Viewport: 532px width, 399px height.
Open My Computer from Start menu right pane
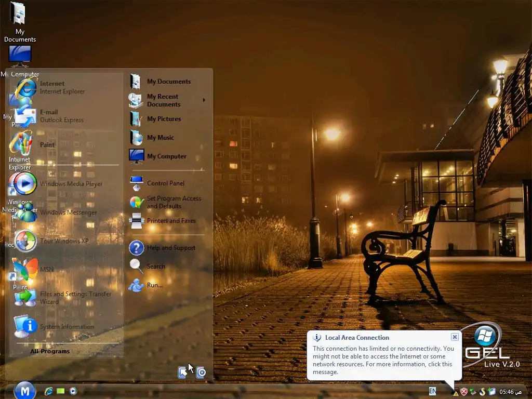coord(167,156)
